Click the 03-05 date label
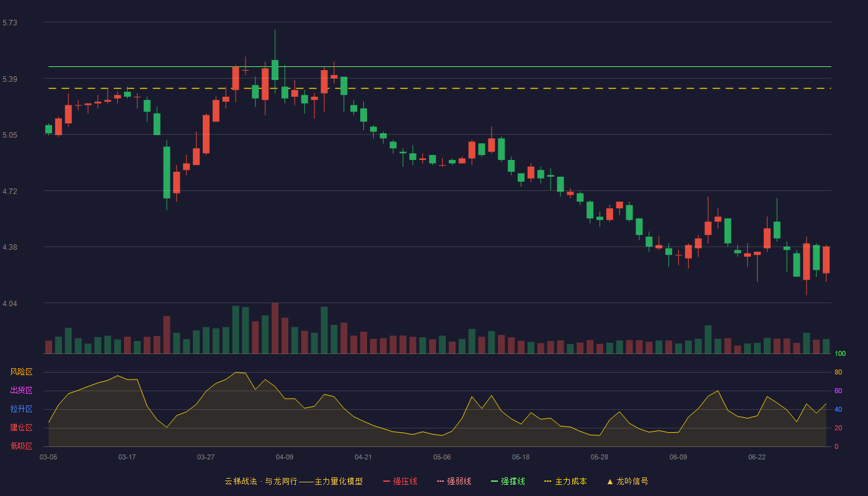 48,457
